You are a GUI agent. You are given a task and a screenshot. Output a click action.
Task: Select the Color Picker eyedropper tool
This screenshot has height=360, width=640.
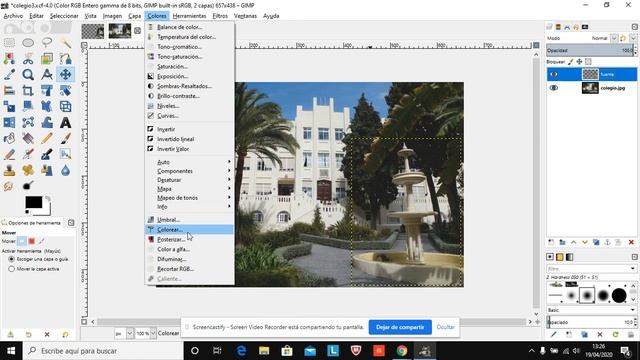click(x=9, y=75)
